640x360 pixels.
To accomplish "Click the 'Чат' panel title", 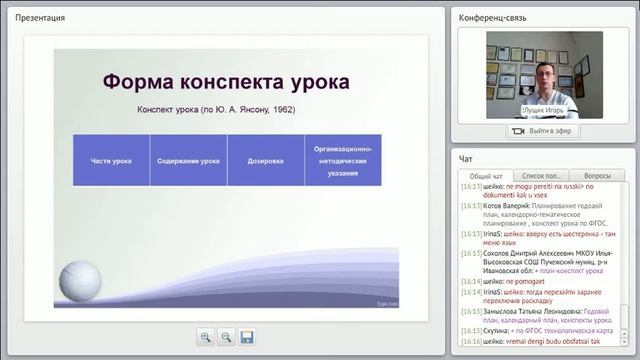I will coord(465,159).
